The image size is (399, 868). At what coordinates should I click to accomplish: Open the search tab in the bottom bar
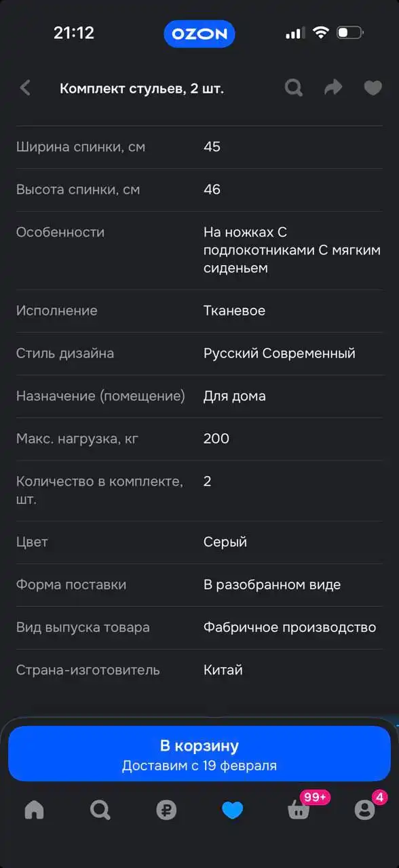point(100,810)
